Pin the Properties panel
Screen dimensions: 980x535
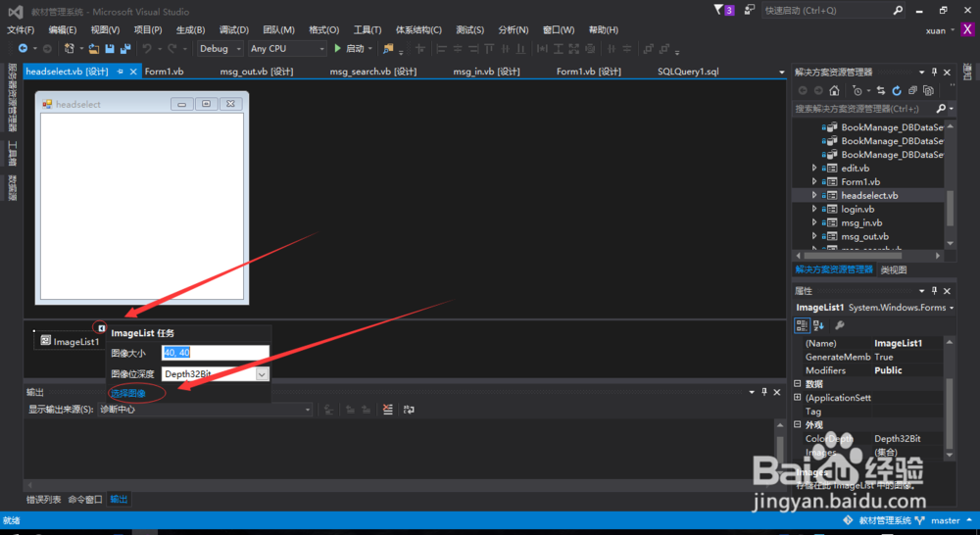(x=934, y=291)
